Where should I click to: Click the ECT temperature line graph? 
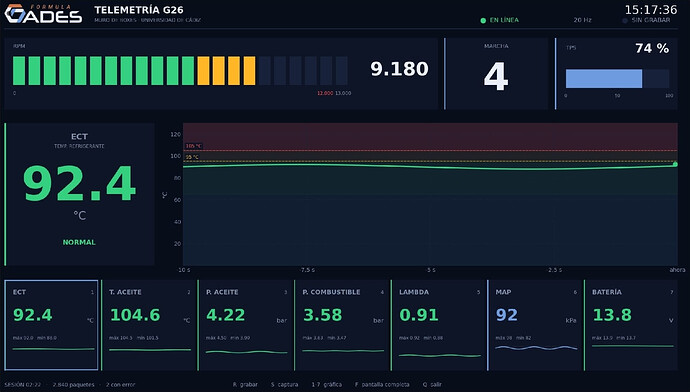point(430,194)
